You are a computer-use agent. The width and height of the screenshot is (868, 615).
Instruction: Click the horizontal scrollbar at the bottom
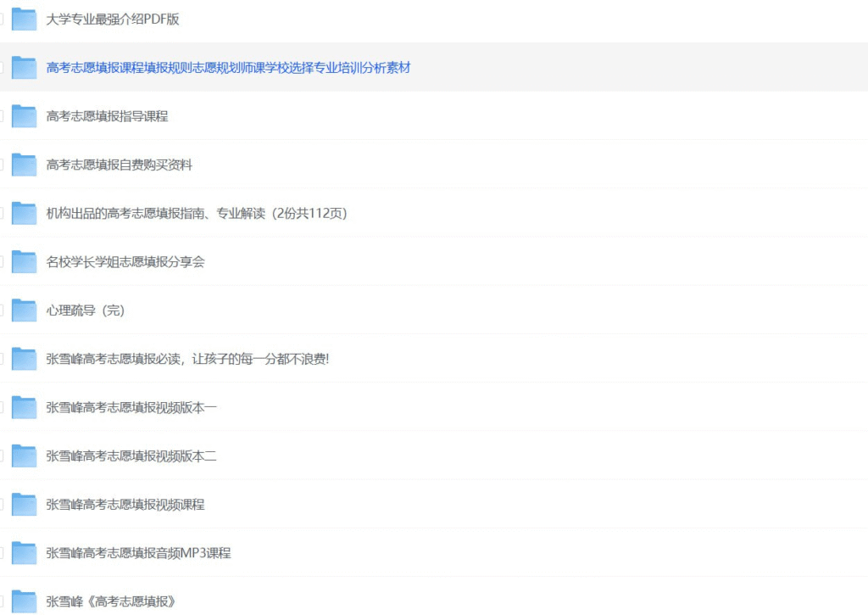(434, 612)
